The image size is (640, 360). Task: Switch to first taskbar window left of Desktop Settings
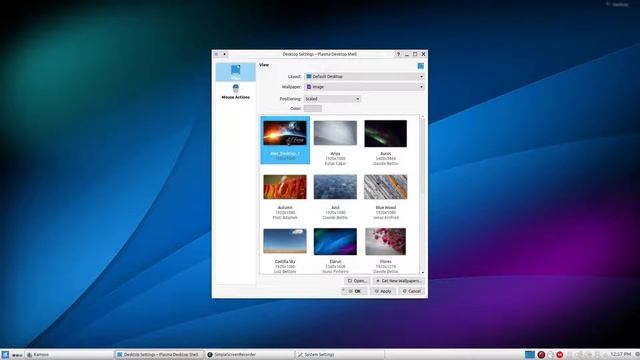click(69, 355)
